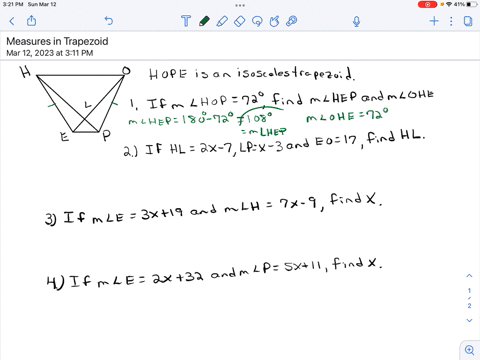The width and height of the screenshot is (480, 360).
Task: Select the Shapes tool
Action: pos(274,21)
